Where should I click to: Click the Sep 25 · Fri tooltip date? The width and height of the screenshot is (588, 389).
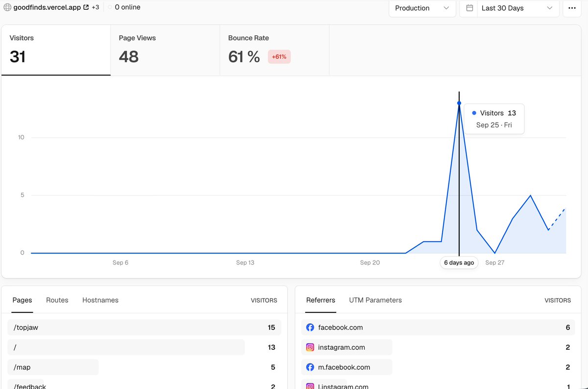pos(494,125)
